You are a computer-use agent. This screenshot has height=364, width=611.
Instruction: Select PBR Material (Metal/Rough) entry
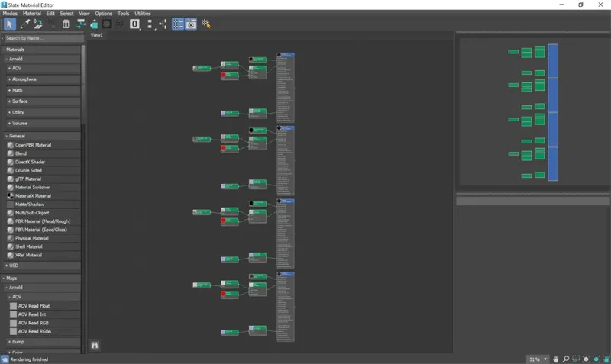tap(44, 221)
